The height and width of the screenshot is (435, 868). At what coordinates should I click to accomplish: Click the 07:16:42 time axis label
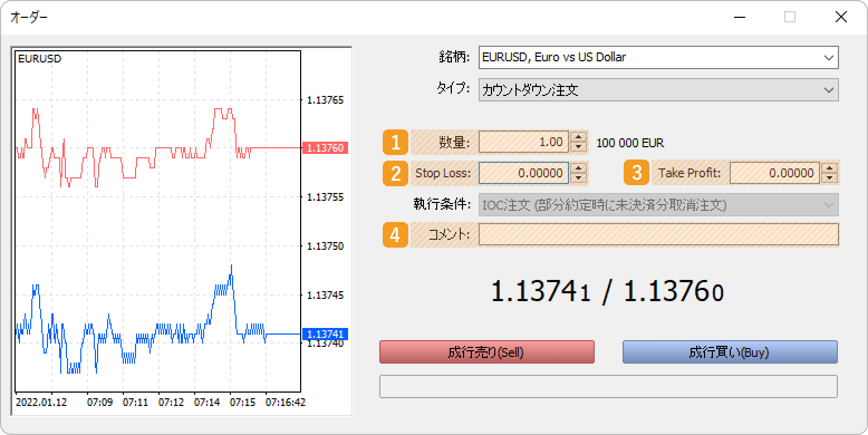coord(285,402)
